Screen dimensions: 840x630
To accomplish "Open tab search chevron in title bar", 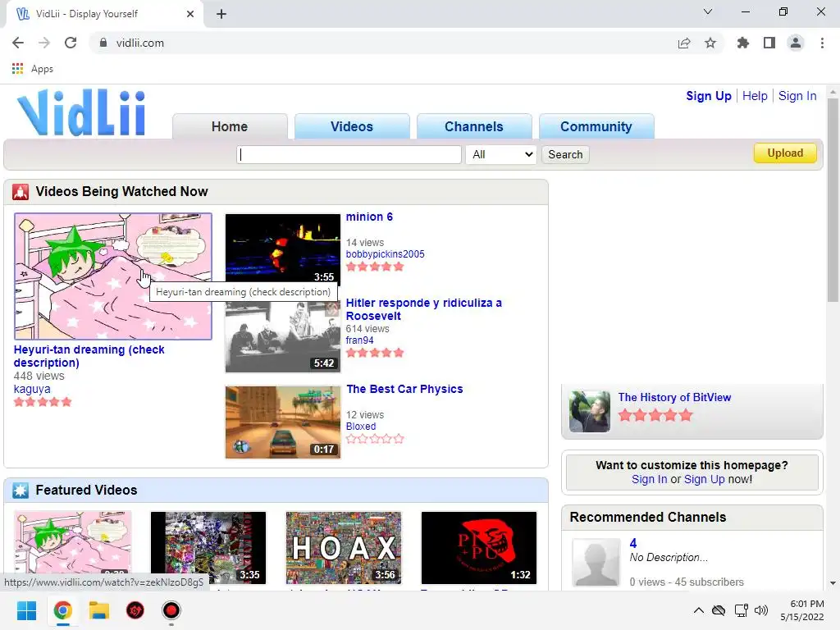I will [x=708, y=11].
